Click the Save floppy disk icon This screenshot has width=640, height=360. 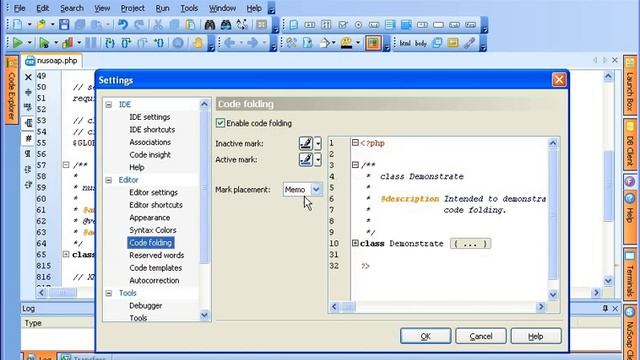pos(64,25)
